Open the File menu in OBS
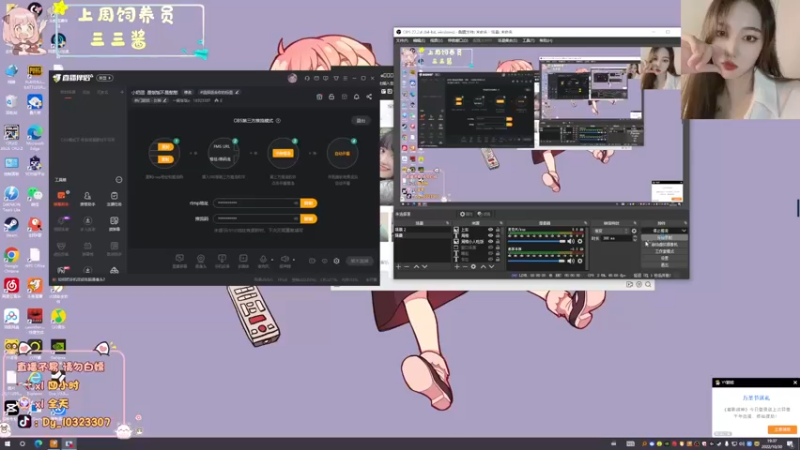The height and width of the screenshot is (450, 800). point(402,40)
